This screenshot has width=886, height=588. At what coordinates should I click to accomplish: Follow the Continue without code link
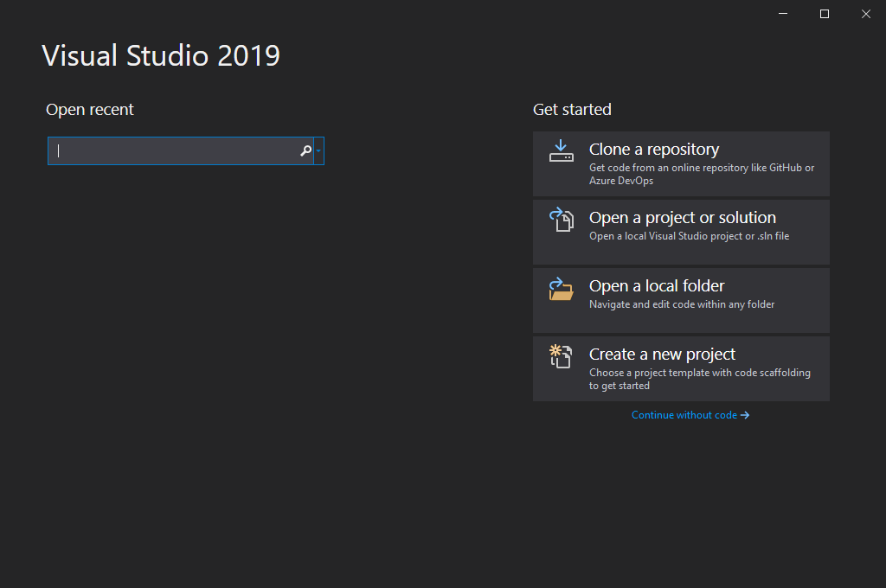click(x=684, y=415)
